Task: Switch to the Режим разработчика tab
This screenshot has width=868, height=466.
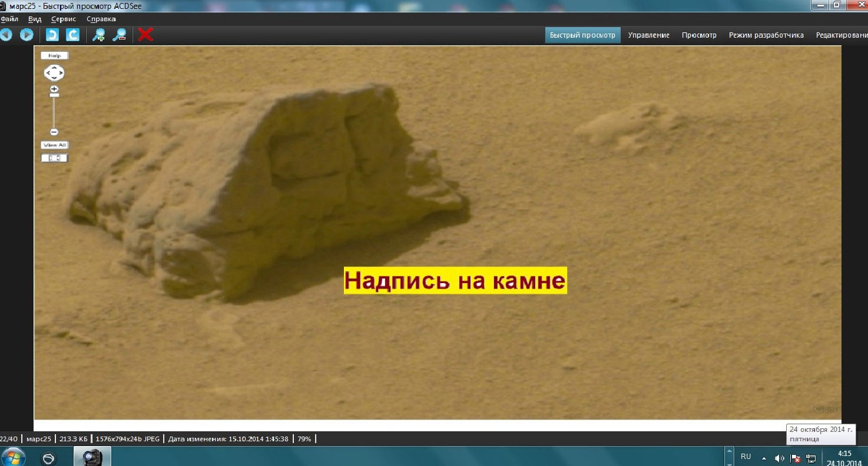Action: [766, 35]
